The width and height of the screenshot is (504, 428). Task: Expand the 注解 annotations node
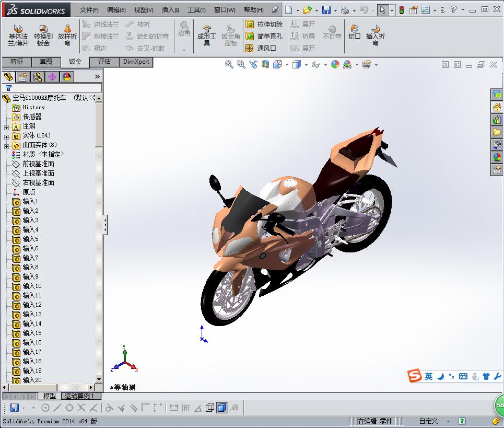coord(6,128)
